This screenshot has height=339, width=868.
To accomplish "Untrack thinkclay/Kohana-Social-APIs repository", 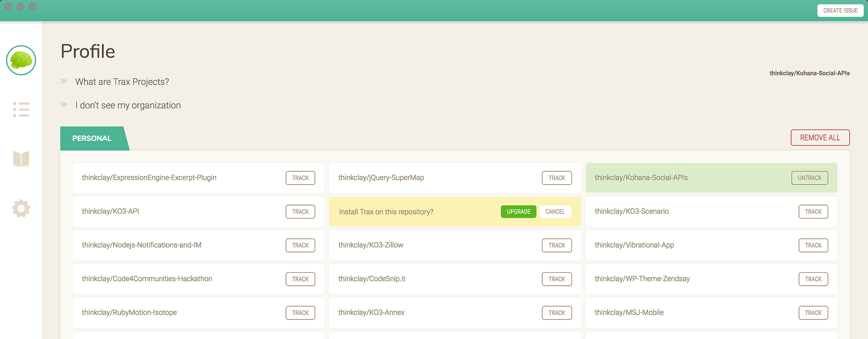I will point(809,178).
